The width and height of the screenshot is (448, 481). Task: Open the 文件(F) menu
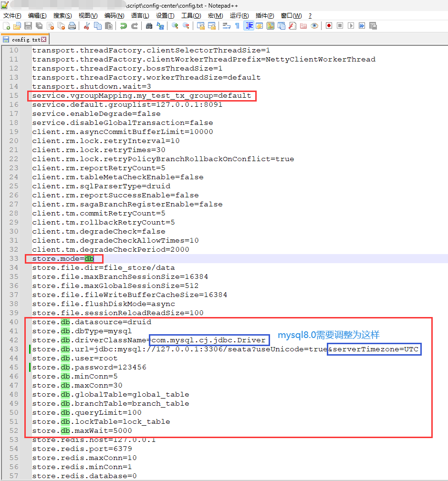[x=12, y=16]
